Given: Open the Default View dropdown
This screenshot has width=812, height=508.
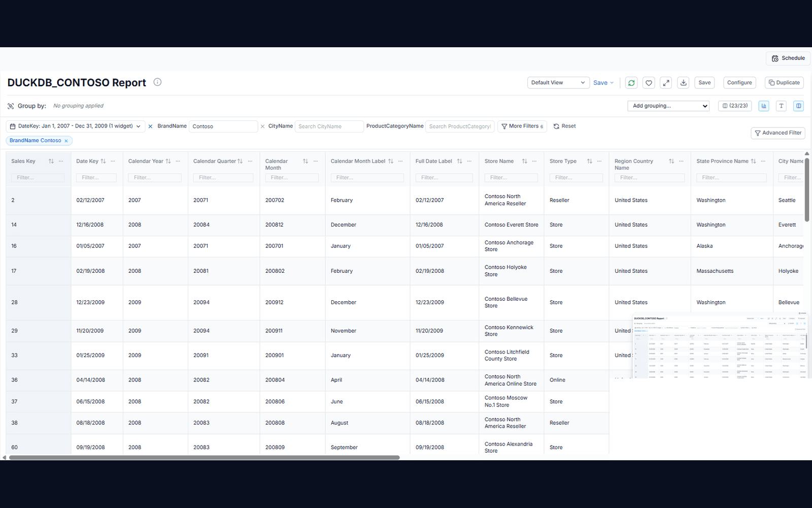Looking at the screenshot, I should (x=558, y=83).
